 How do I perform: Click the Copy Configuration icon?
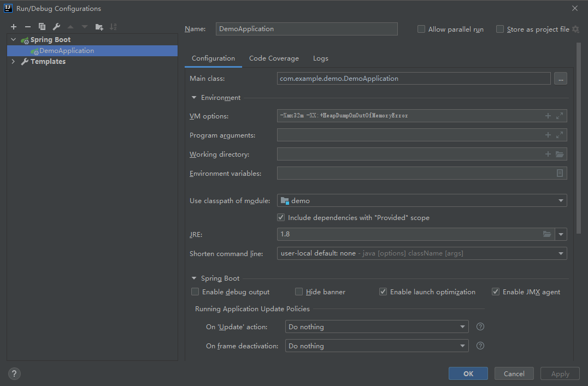point(42,27)
